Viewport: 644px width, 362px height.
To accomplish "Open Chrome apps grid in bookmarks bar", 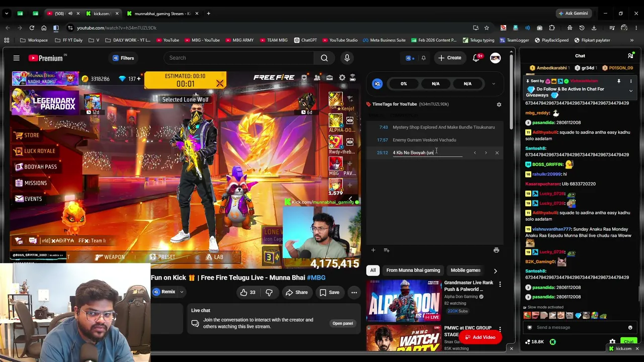I will 7,40.
